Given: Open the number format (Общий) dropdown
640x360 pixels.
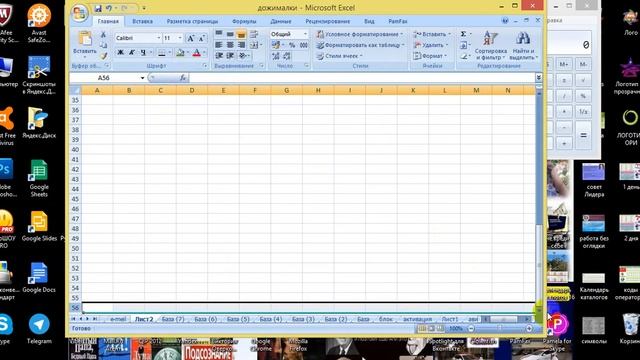Looking at the screenshot, I should coord(305,34).
